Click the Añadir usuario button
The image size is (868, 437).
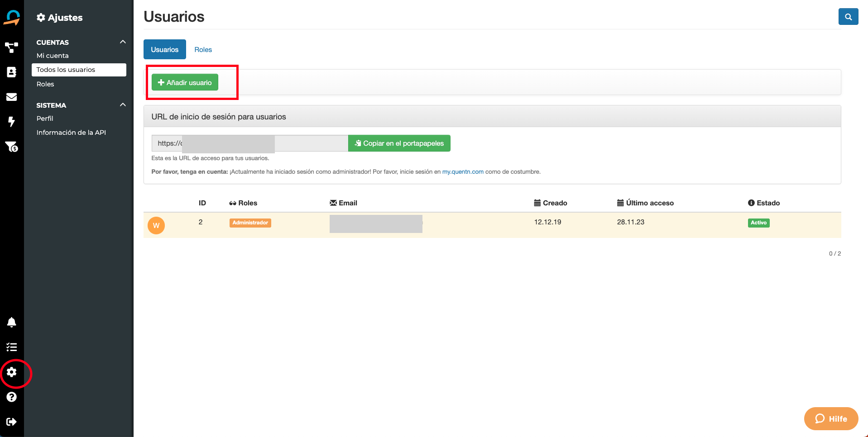point(185,83)
